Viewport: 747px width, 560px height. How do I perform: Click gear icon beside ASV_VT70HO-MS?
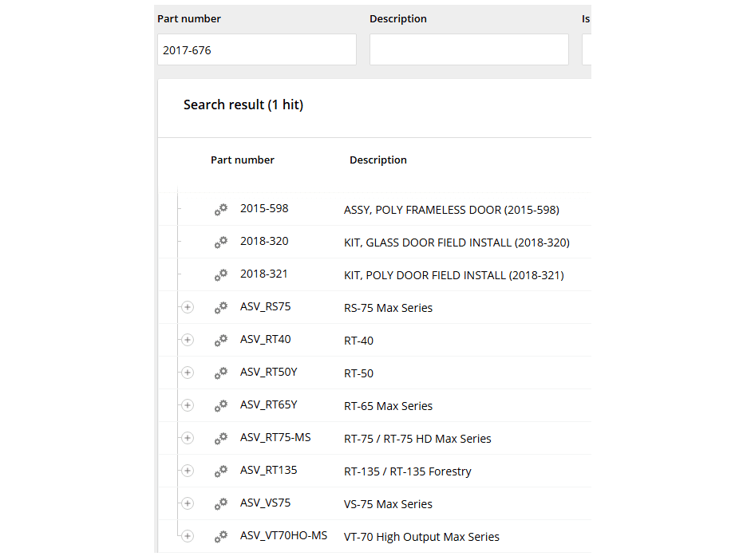221,537
